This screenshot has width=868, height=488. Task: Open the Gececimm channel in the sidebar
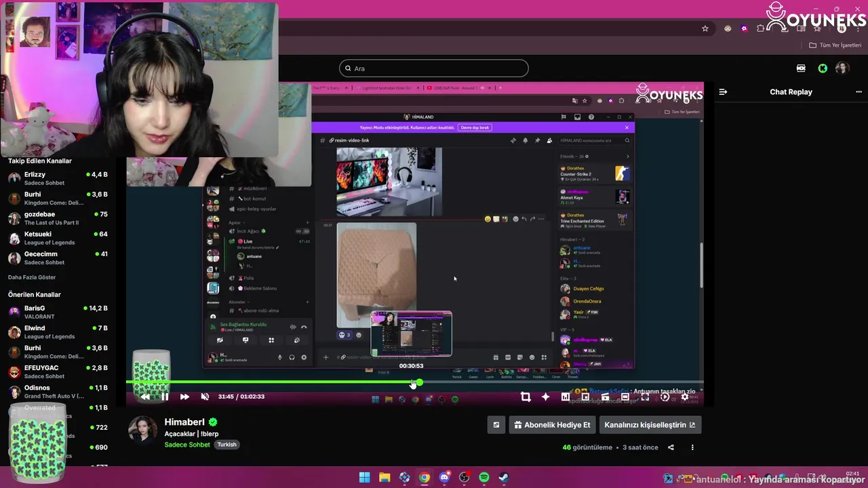point(58,258)
